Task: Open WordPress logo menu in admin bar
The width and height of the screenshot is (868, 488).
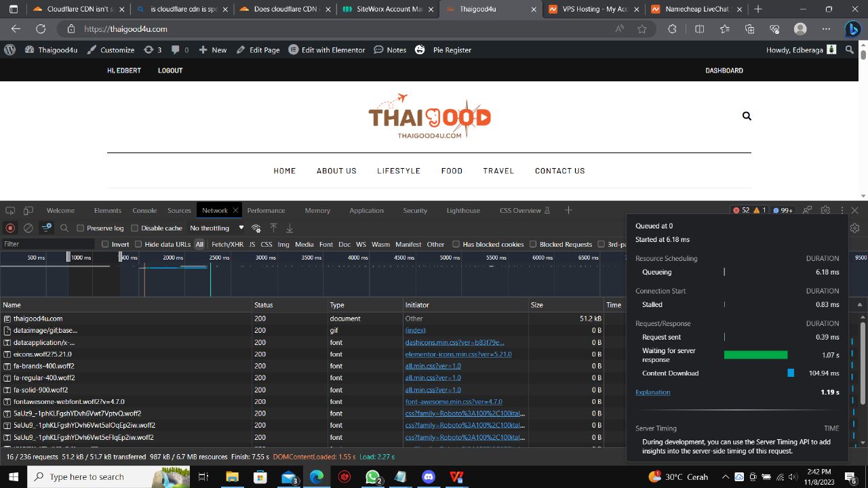Action: pos(10,49)
